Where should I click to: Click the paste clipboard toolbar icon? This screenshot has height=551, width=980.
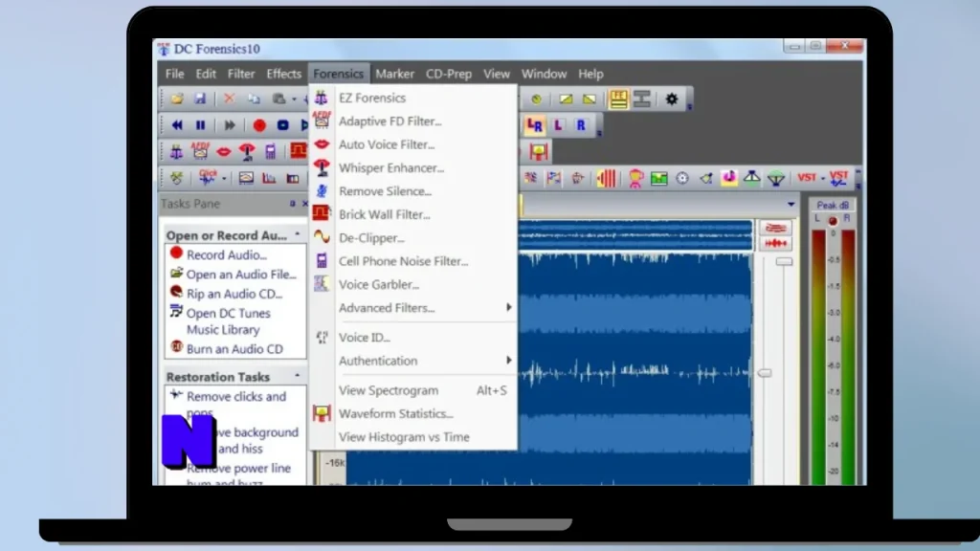[278, 99]
